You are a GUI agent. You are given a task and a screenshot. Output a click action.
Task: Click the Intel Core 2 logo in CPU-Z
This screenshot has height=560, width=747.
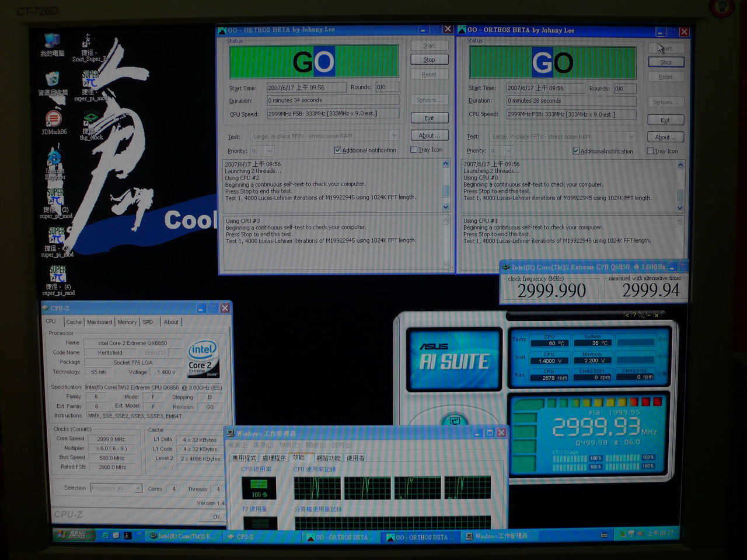click(203, 358)
